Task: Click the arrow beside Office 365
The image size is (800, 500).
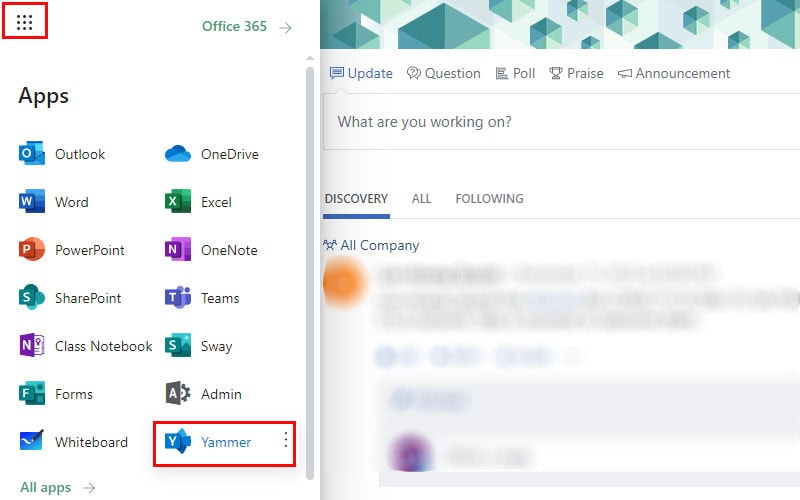Action: (x=286, y=28)
